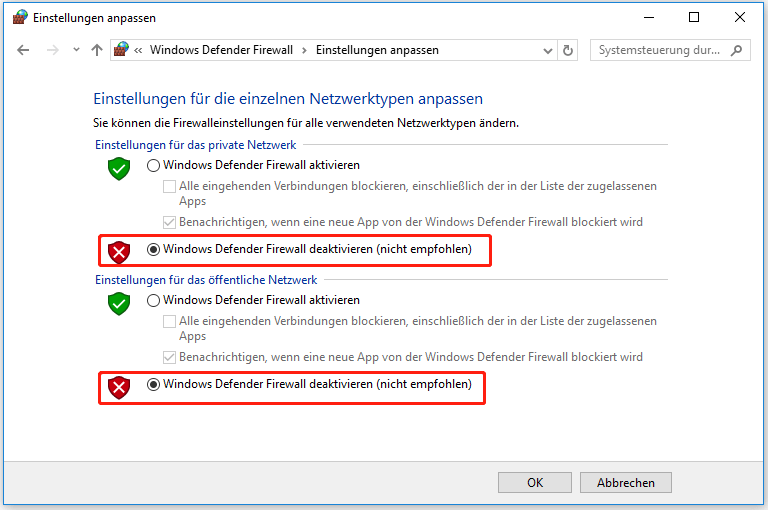
Task: Confirm settings with OK button
Action: [x=535, y=482]
